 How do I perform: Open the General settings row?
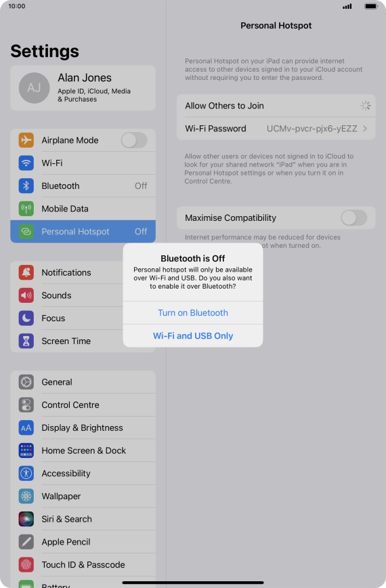(83, 382)
